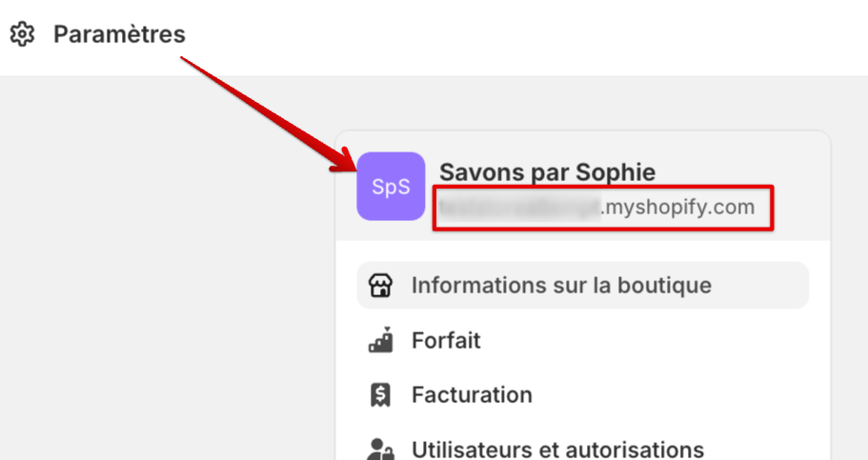Click the storefront icon for boutique information

click(381, 286)
